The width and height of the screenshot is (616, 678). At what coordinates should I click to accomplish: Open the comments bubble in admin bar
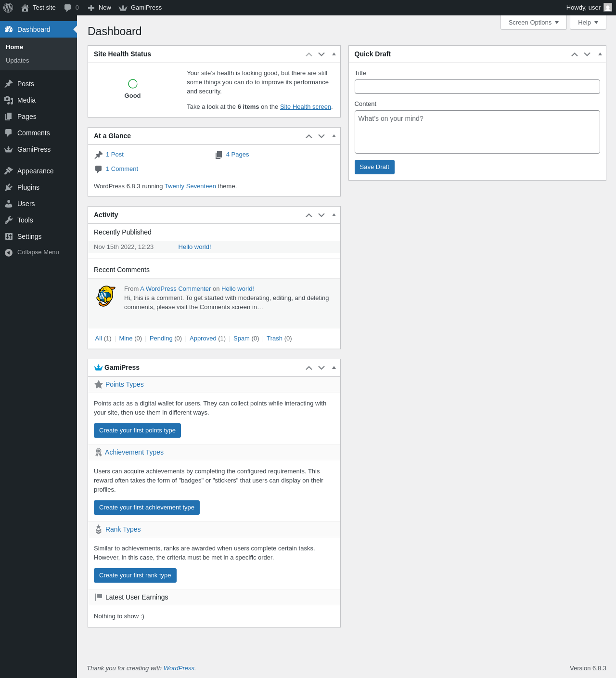pos(68,8)
